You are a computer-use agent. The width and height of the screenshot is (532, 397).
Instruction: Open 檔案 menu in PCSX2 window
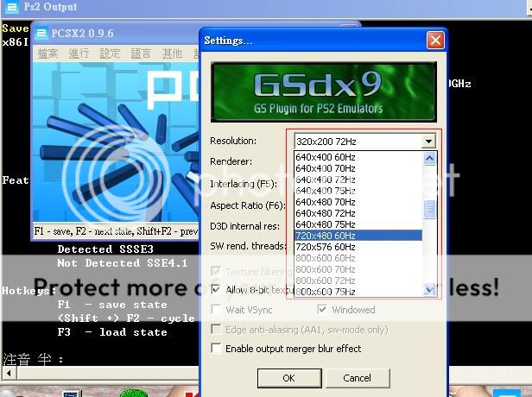[x=47, y=54]
